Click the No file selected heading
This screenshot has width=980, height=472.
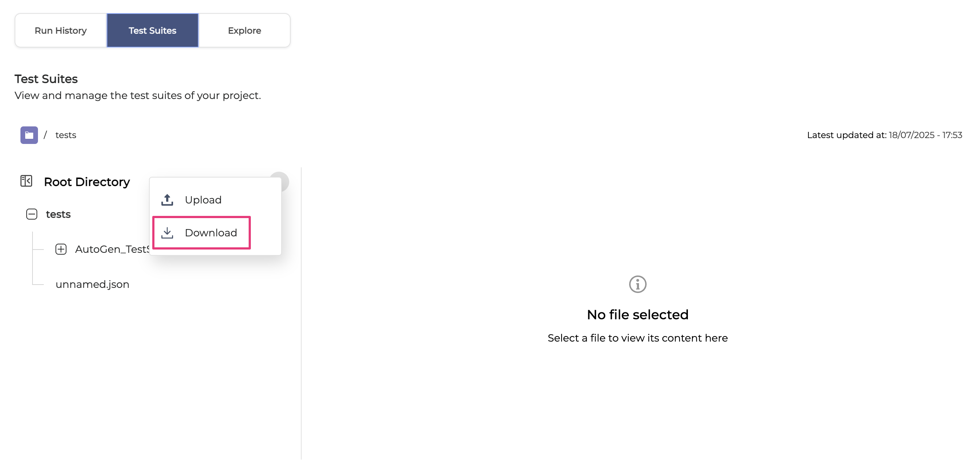[638, 315]
